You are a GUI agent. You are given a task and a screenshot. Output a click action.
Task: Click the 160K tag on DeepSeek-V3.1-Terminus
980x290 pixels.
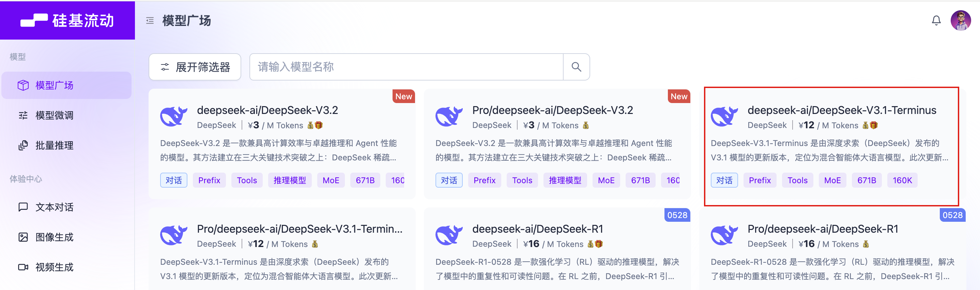click(x=902, y=180)
